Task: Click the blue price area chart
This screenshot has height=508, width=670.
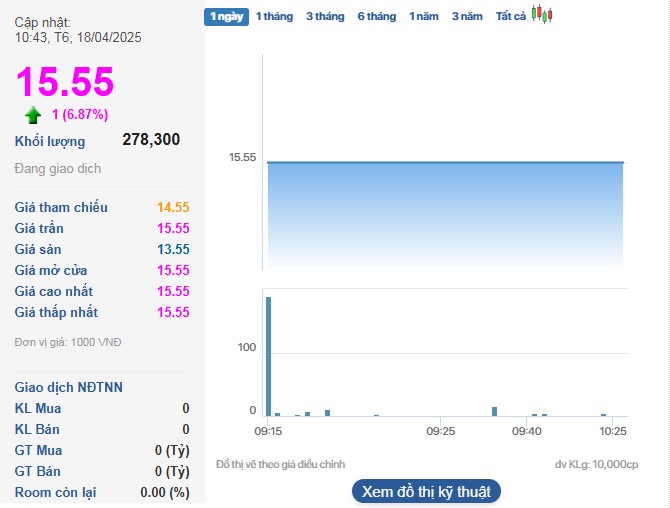Action: (x=444, y=215)
